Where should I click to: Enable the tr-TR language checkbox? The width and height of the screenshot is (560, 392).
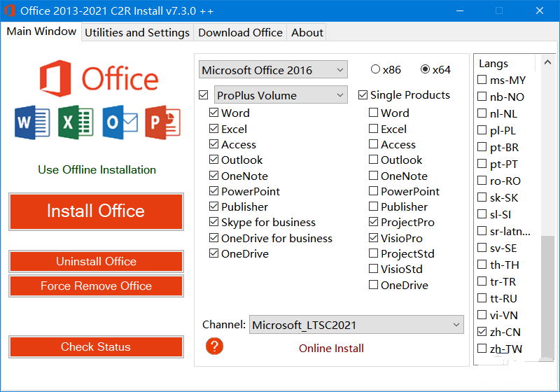pos(482,281)
